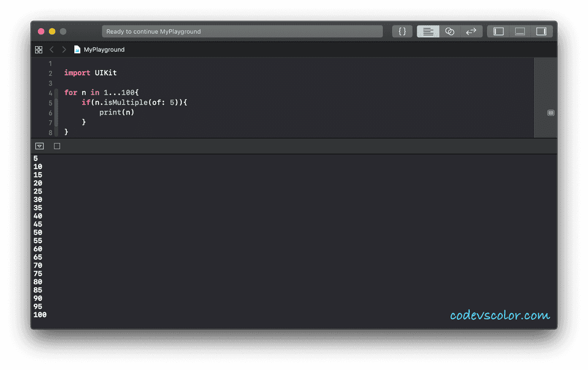Go back with the left chevron

click(51, 50)
